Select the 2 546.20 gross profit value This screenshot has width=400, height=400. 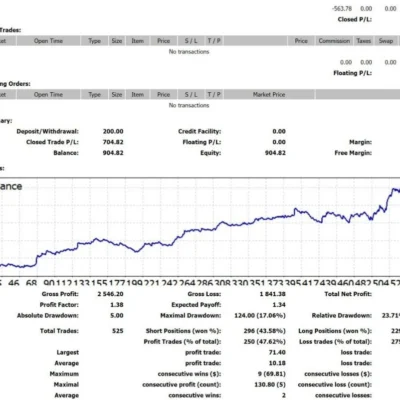pyautogui.click(x=110, y=294)
